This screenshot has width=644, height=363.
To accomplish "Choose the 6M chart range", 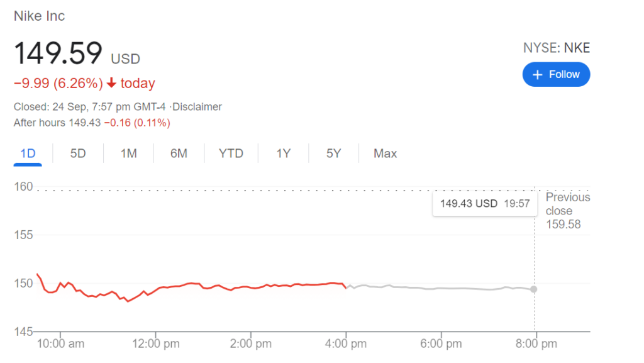I will [x=179, y=154].
